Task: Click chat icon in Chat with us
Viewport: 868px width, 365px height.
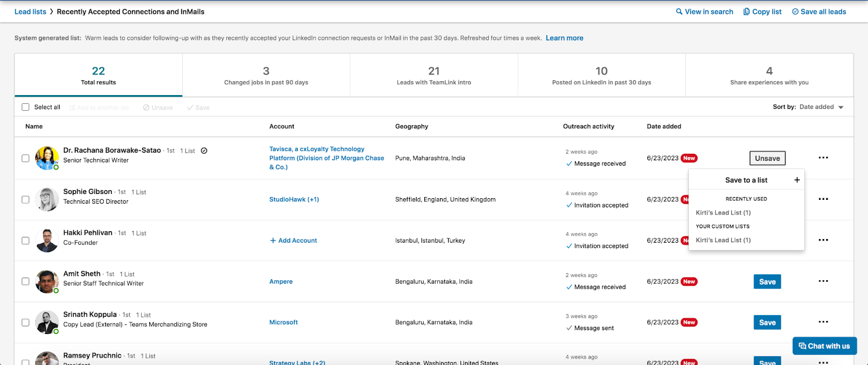Action: point(802,346)
